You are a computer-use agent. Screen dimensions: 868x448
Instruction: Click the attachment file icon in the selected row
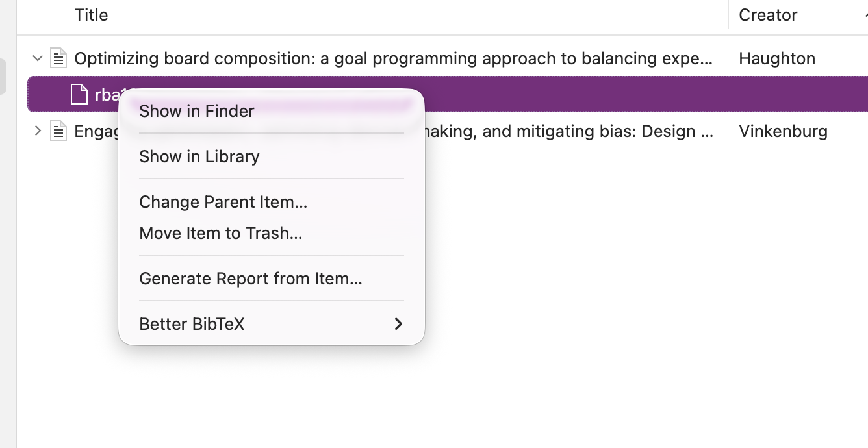(79, 95)
